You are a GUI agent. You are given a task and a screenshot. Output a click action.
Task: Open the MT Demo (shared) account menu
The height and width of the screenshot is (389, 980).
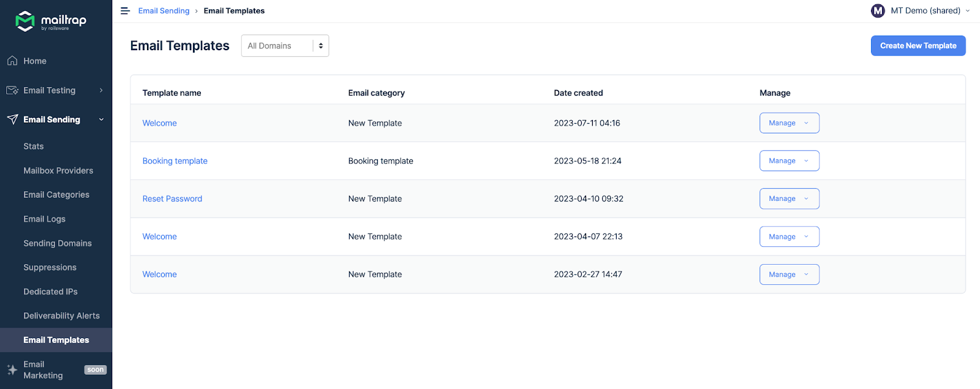click(925, 10)
